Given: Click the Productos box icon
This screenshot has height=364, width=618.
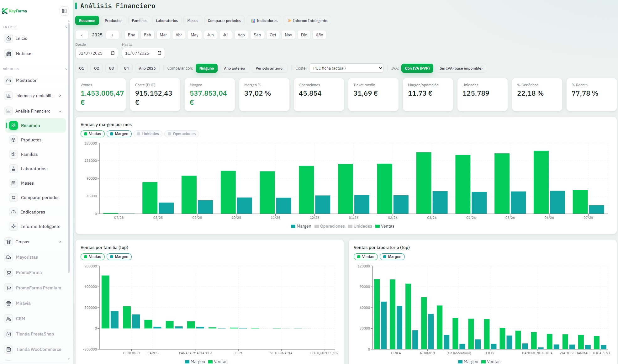Looking at the screenshot, I should pyautogui.click(x=13, y=140).
